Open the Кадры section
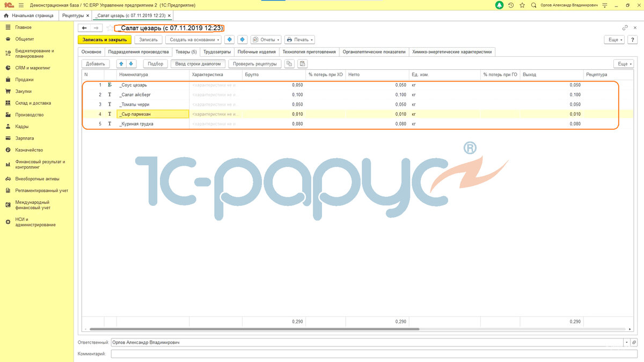Image resolution: width=644 pixels, height=362 pixels. click(x=22, y=127)
